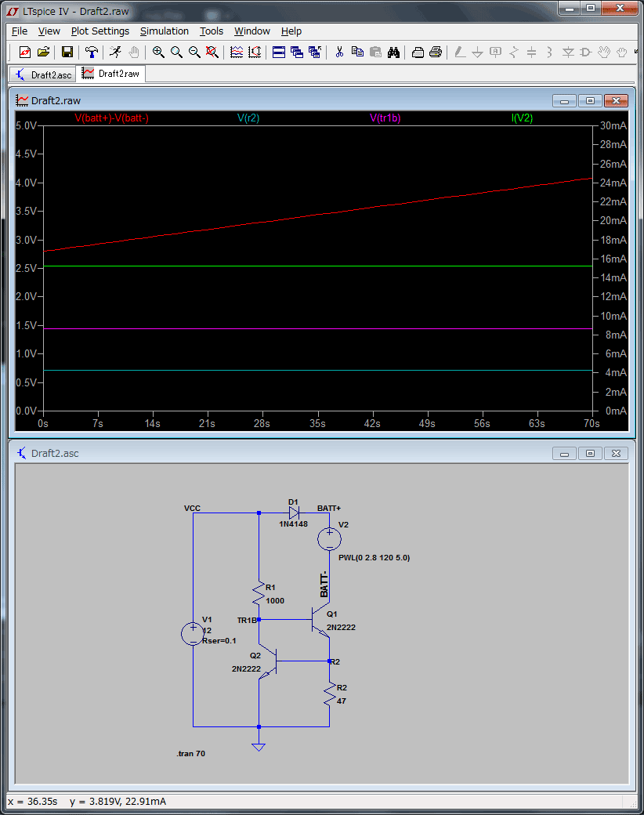This screenshot has width=644, height=815.
Task: Open the File menu
Action: [20, 31]
